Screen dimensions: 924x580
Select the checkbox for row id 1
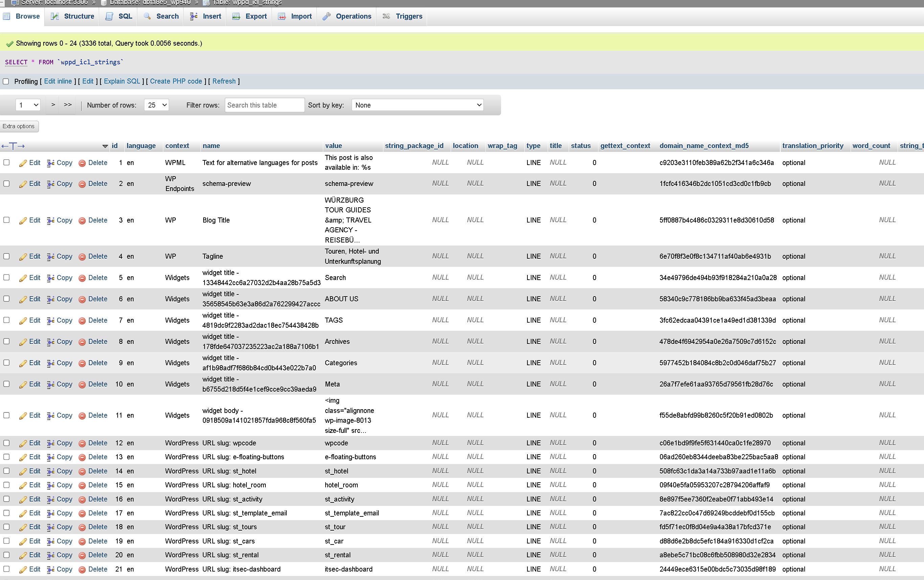[x=6, y=163]
